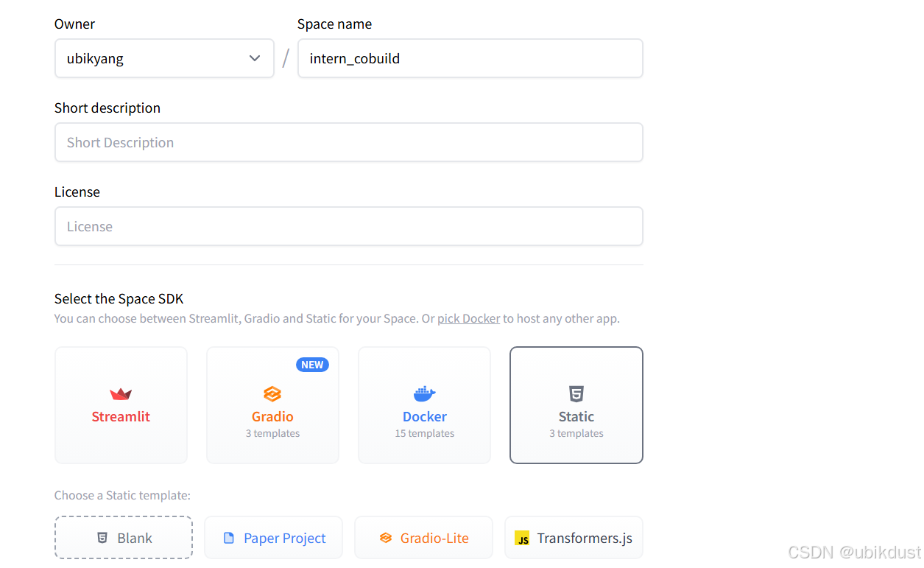This screenshot has width=924, height=568.
Task: Click the '3 templates' text under Static
Action: pyautogui.click(x=576, y=433)
